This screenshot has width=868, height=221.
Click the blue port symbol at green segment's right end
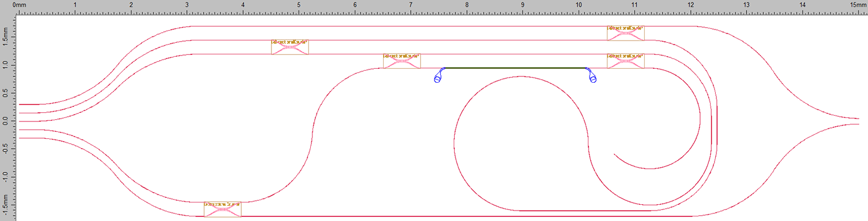coord(591,75)
